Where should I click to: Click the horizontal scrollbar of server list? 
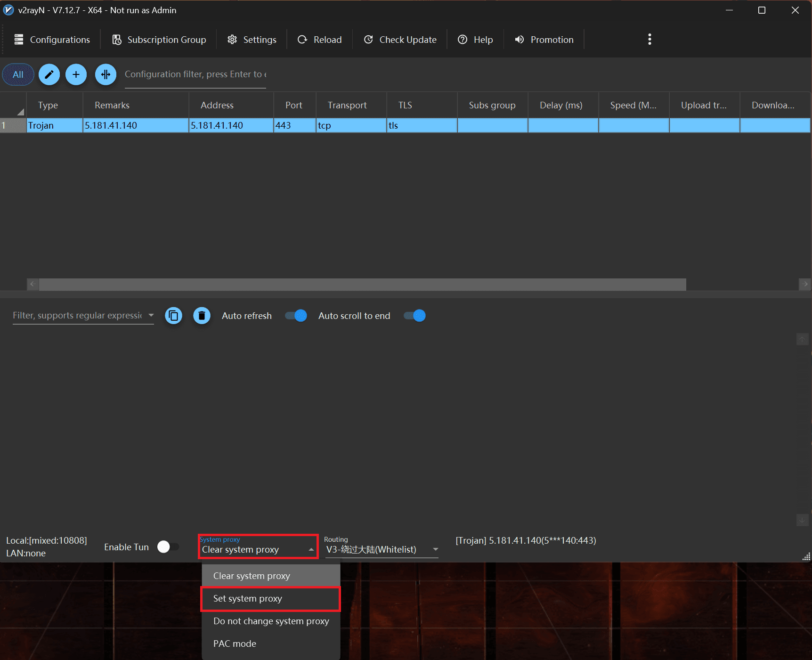point(362,285)
